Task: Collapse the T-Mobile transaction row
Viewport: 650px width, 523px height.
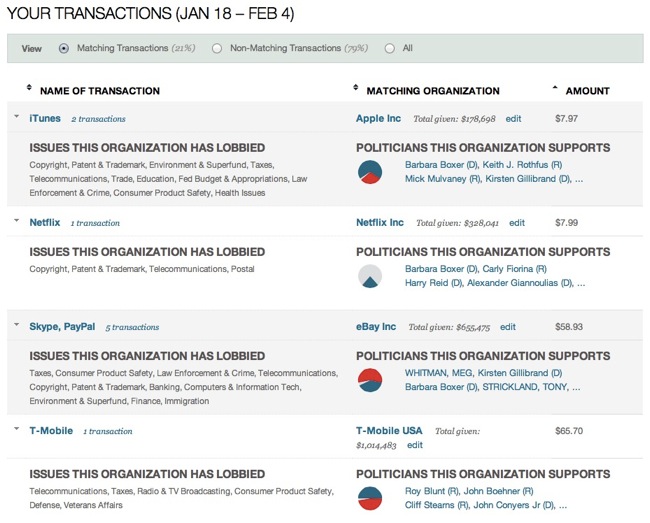Action: 17,429
